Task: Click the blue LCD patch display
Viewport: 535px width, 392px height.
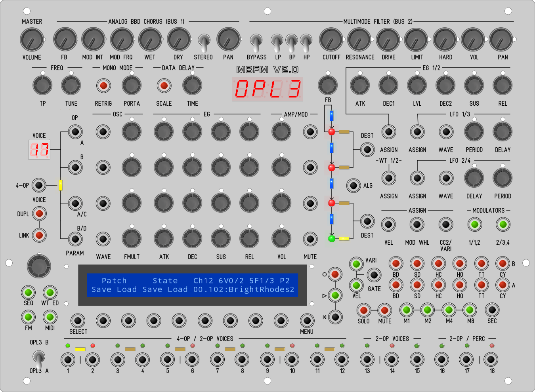Action: coord(193,285)
